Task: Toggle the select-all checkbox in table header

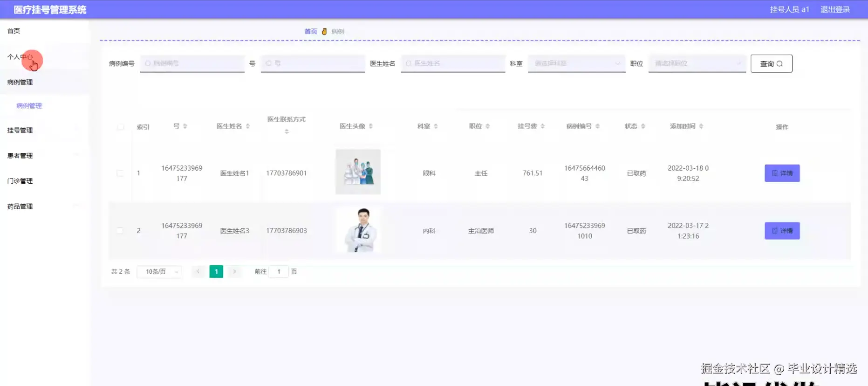Action: point(121,127)
